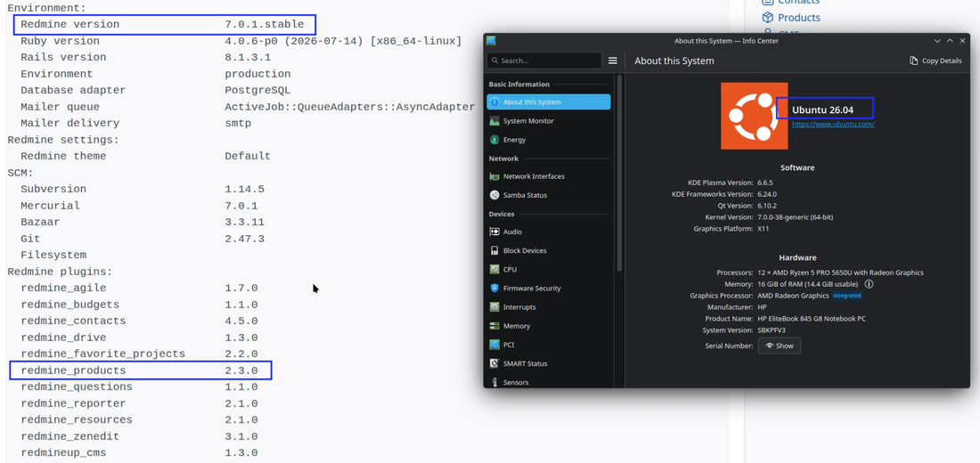
Task: Click the Manufacturer value HP
Action: coord(762,307)
